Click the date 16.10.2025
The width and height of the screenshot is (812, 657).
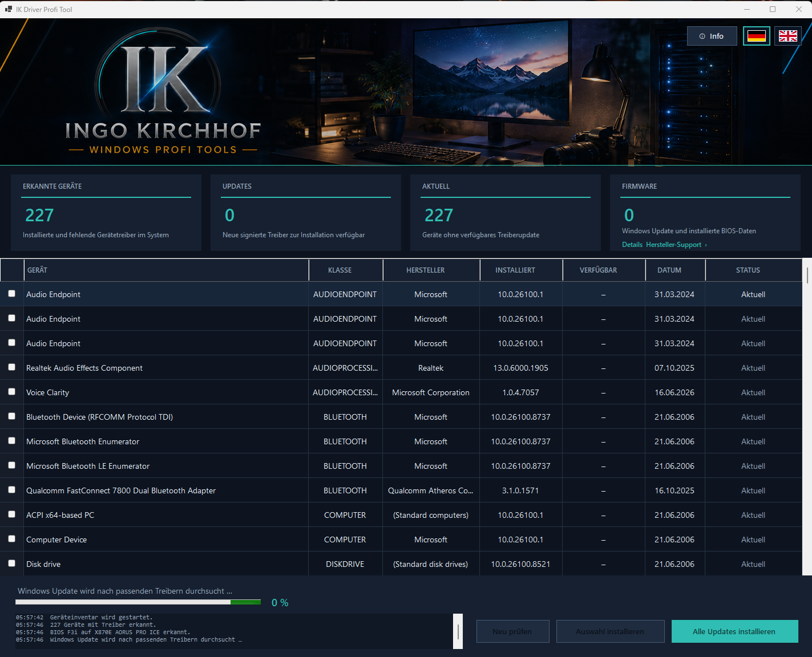point(674,490)
